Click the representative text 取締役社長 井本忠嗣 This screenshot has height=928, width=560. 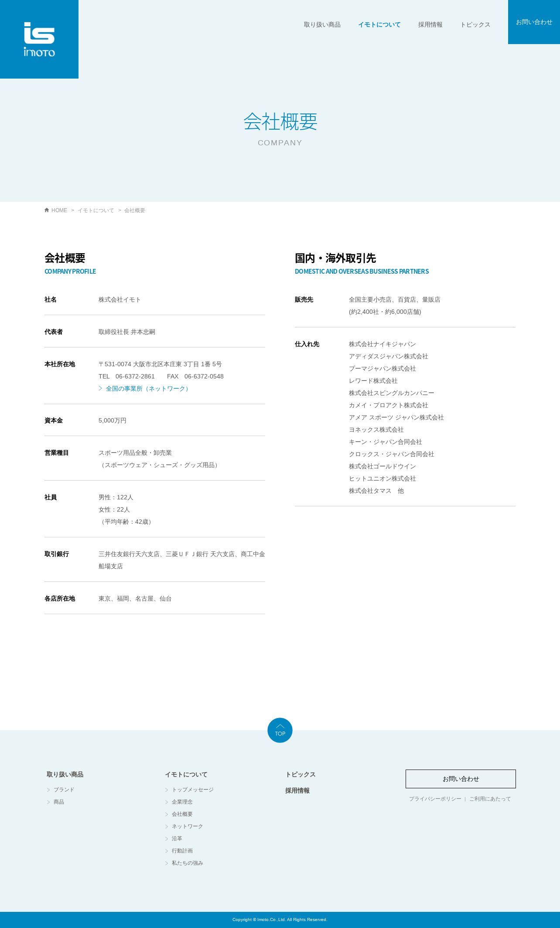click(127, 332)
